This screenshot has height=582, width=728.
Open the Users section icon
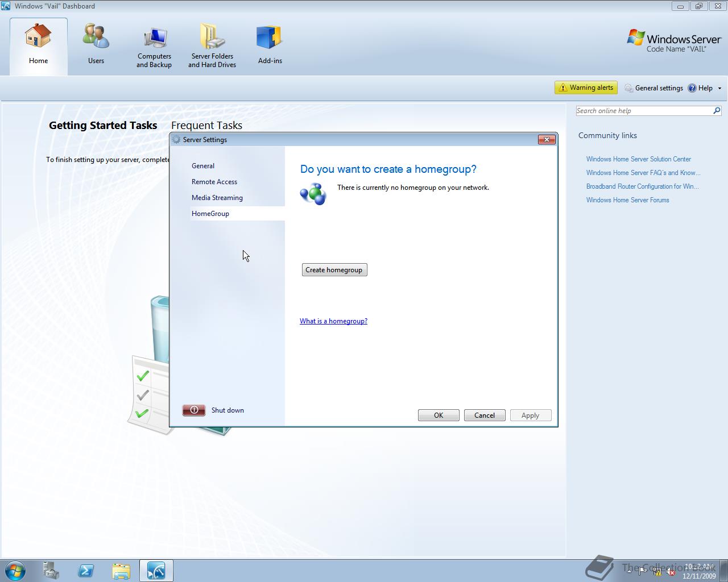pyautogui.click(x=96, y=36)
